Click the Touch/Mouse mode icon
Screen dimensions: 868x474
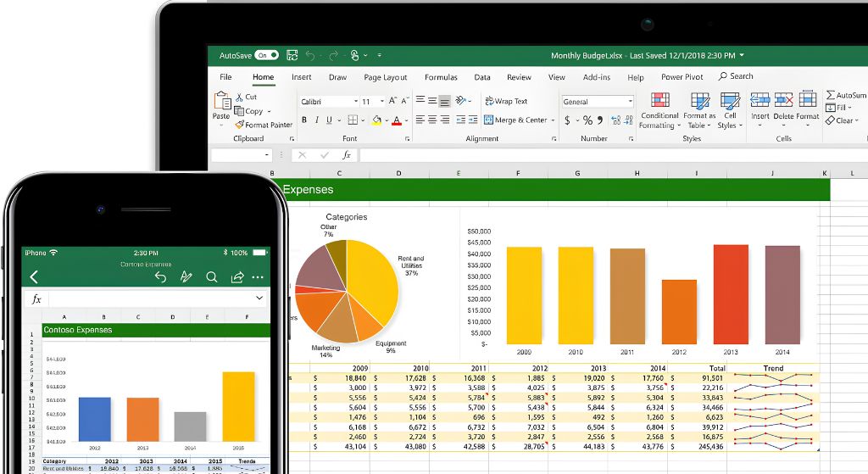tap(355, 55)
